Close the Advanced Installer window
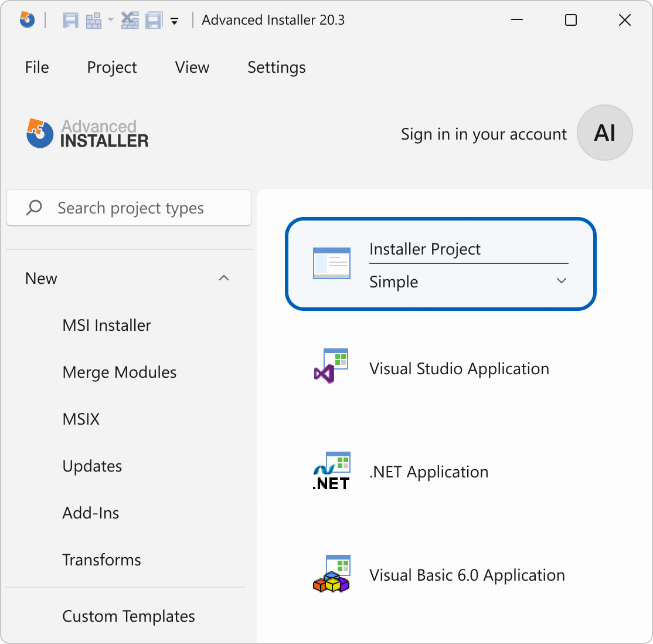Image resolution: width=653 pixels, height=644 pixels. tap(625, 19)
